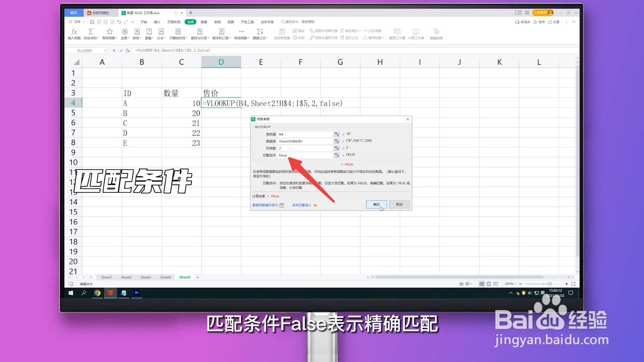Open the Name Box dropdown showing VLOOKUP

tap(105, 50)
